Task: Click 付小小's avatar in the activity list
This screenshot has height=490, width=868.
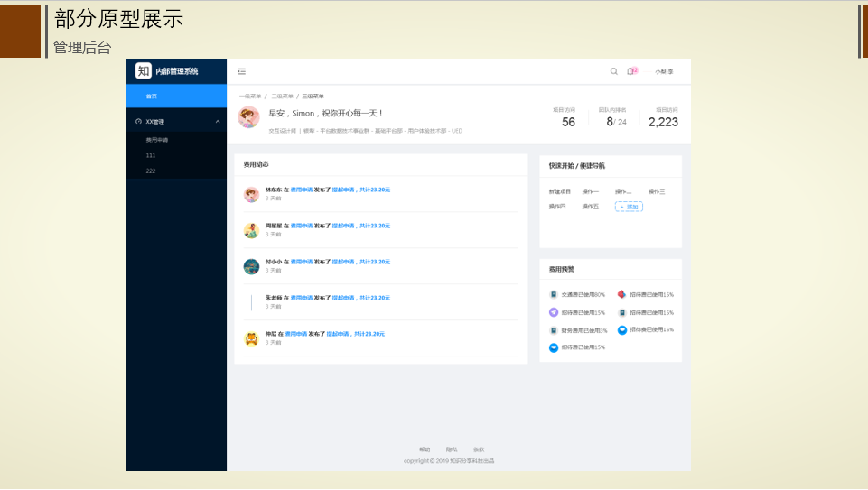Action: click(x=251, y=266)
